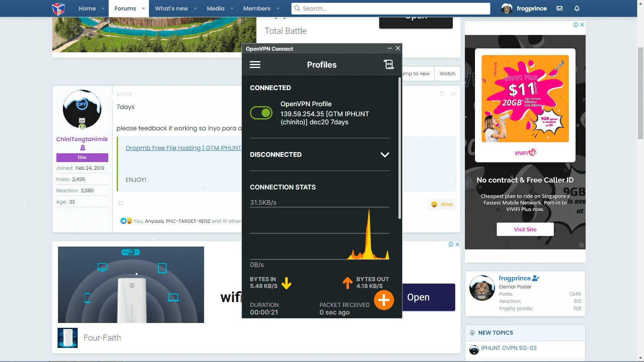Click Visit Site on the VIVIFI ad

pyautogui.click(x=525, y=229)
